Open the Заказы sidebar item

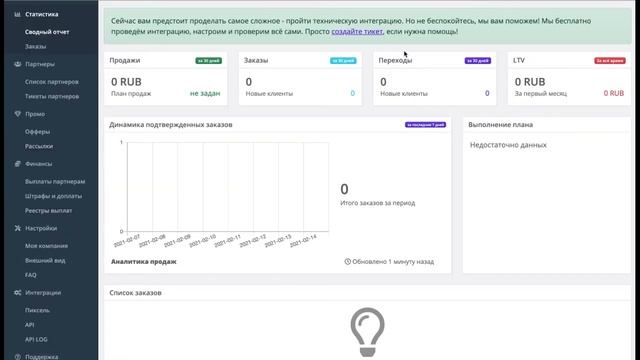point(36,47)
